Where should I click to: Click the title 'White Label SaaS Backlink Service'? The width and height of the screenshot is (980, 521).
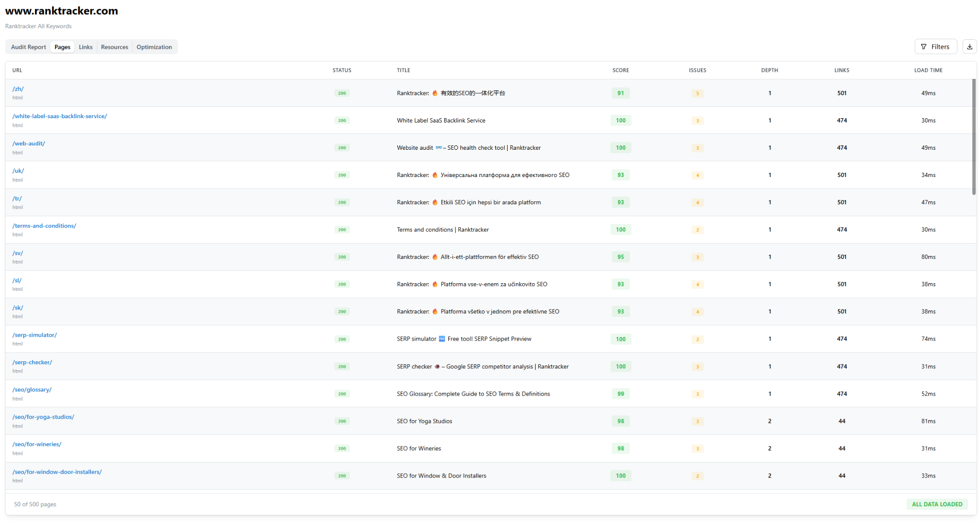coord(441,121)
